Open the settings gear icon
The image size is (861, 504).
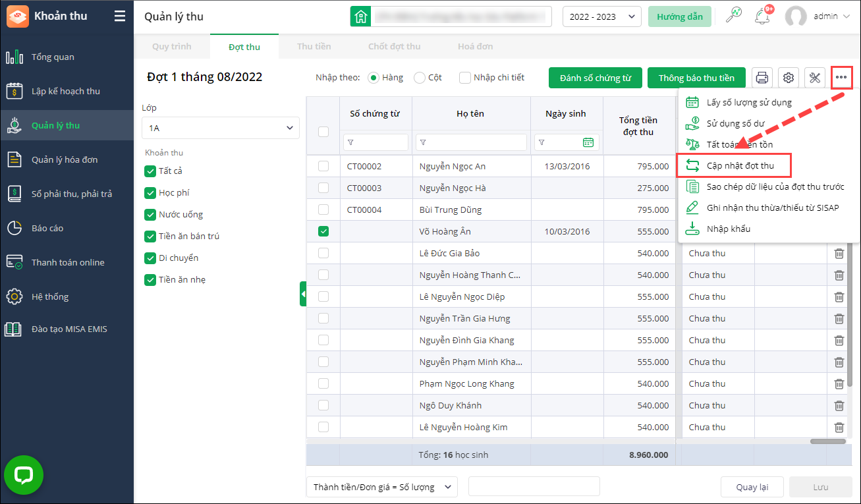click(x=789, y=78)
